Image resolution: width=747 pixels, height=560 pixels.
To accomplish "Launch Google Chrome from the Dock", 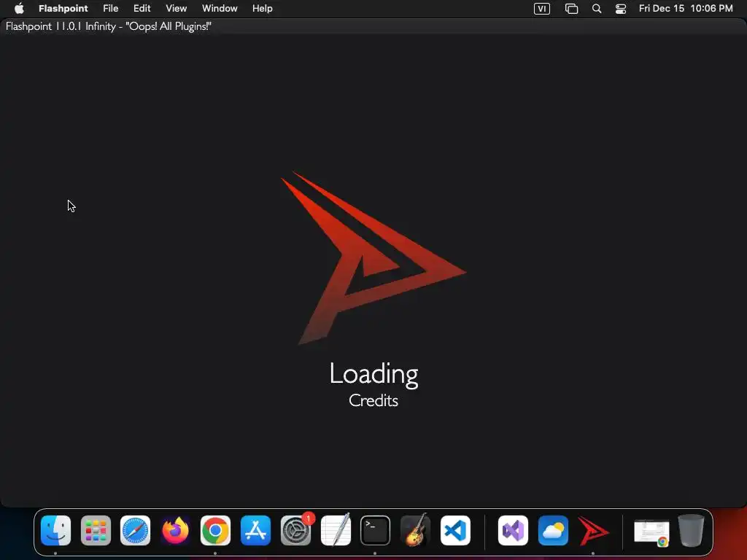I will (215, 531).
